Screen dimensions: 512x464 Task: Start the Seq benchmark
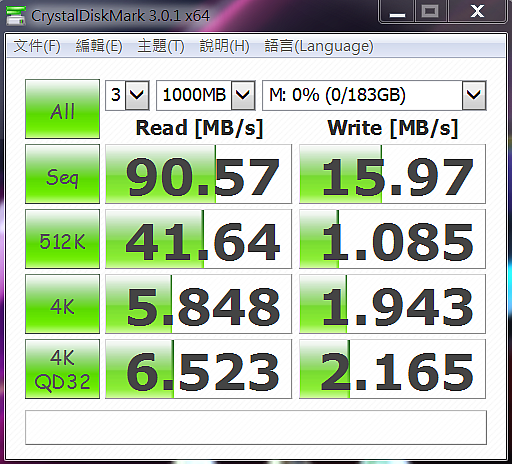tap(62, 174)
